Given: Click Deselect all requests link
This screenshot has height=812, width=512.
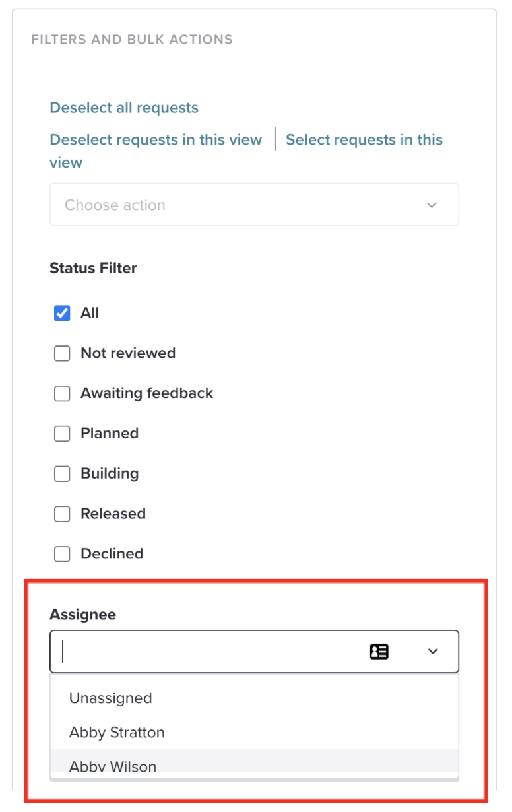Looking at the screenshot, I should (124, 108).
